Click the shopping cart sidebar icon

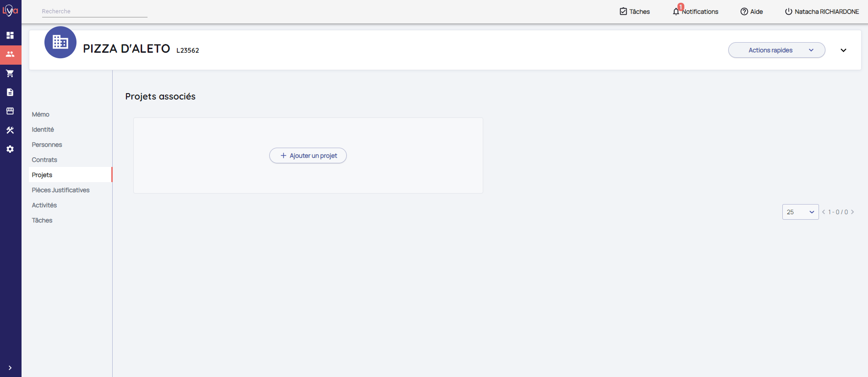pyautogui.click(x=10, y=73)
